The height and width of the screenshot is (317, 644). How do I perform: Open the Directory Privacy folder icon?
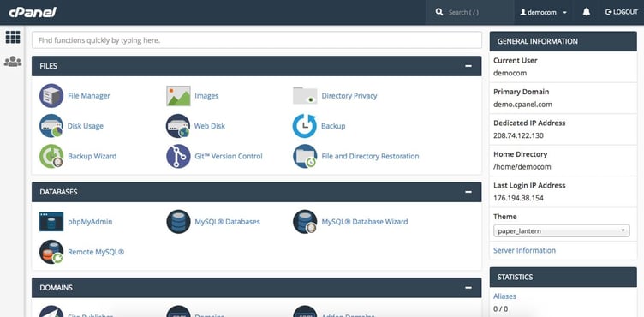[305, 96]
